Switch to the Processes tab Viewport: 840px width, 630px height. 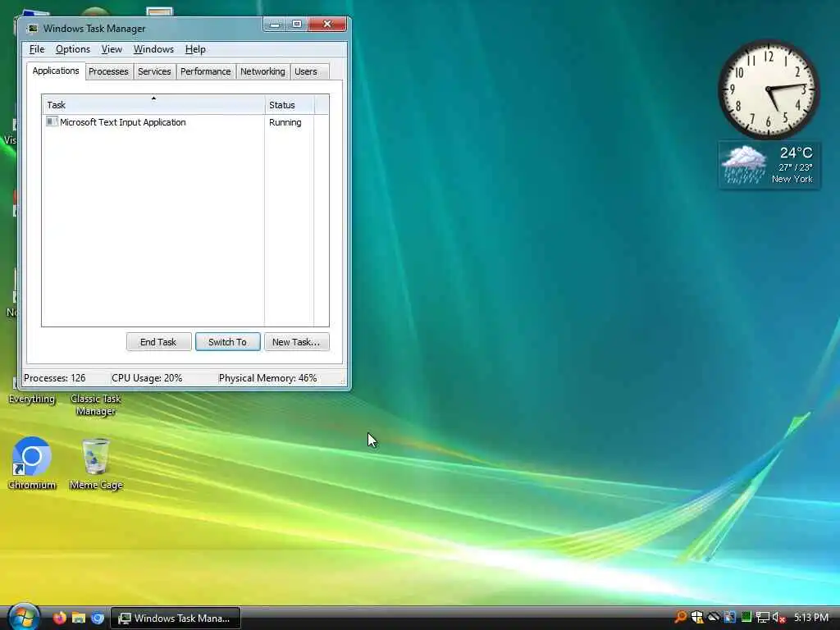(x=109, y=71)
